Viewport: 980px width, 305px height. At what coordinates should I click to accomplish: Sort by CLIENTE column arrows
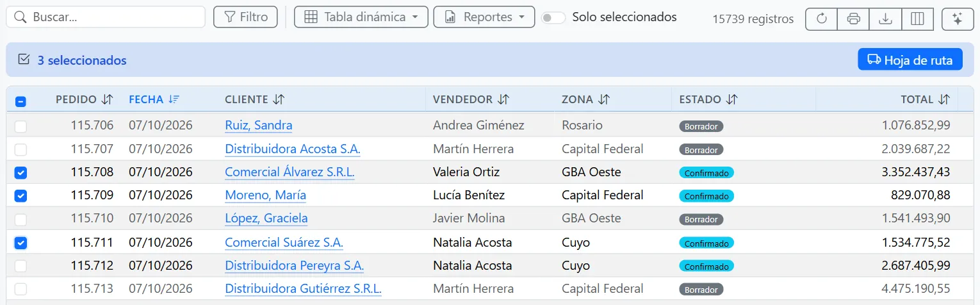[278, 99]
